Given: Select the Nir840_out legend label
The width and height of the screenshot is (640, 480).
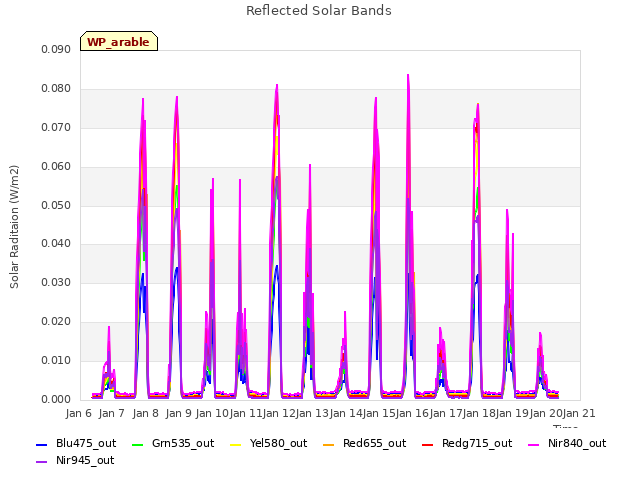Looking at the screenshot, I should pos(577,444).
